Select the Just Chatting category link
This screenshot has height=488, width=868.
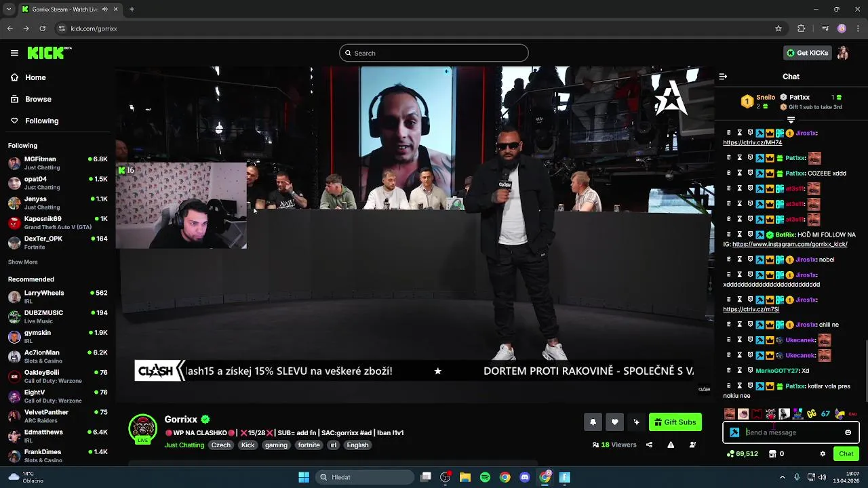[184, 445]
